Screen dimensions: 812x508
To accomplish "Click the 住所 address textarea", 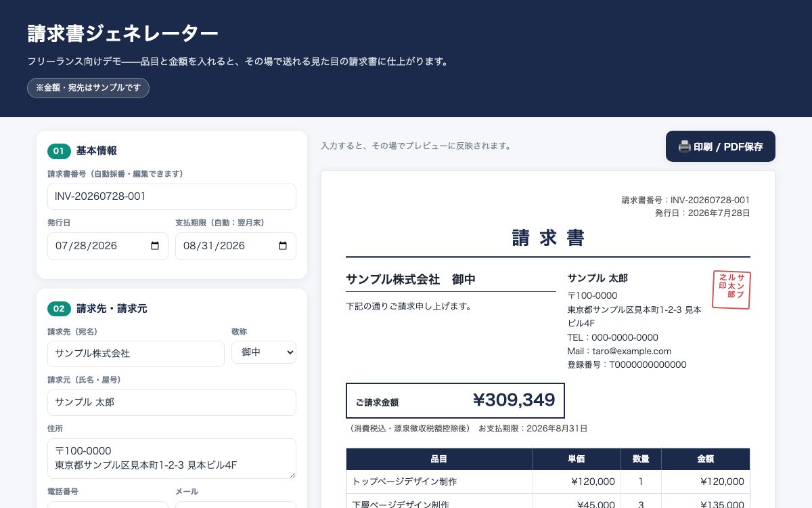I will tap(172, 459).
